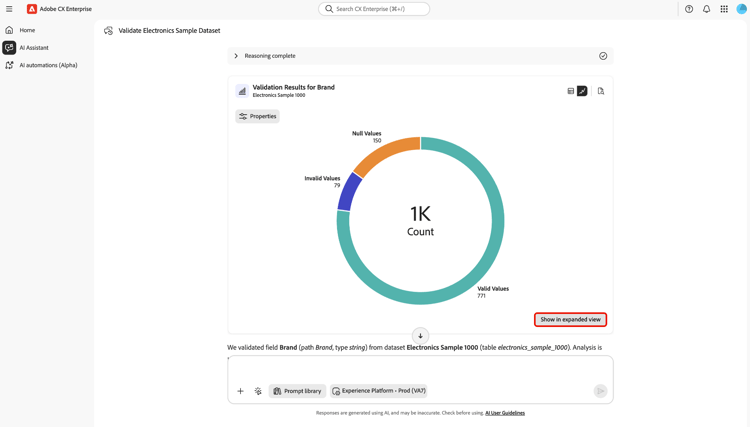Click the Null Values 150 label
Image resolution: width=750 pixels, height=427 pixels.
(x=367, y=137)
